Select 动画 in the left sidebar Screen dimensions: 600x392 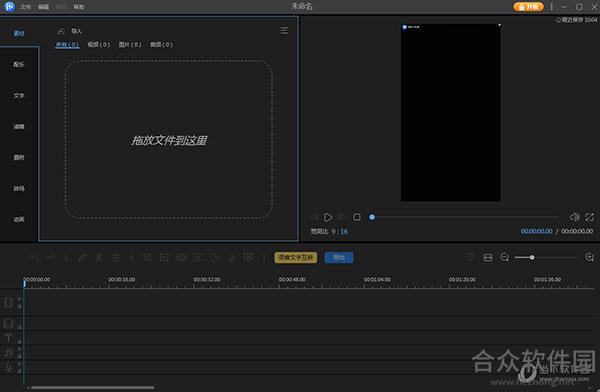(19, 219)
